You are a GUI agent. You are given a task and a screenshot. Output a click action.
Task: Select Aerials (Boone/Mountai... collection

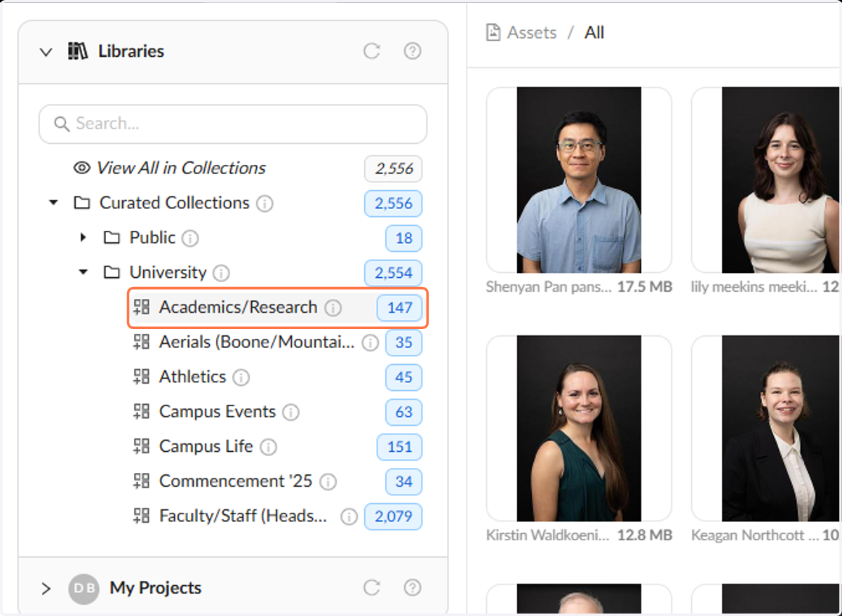[x=257, y=342]
